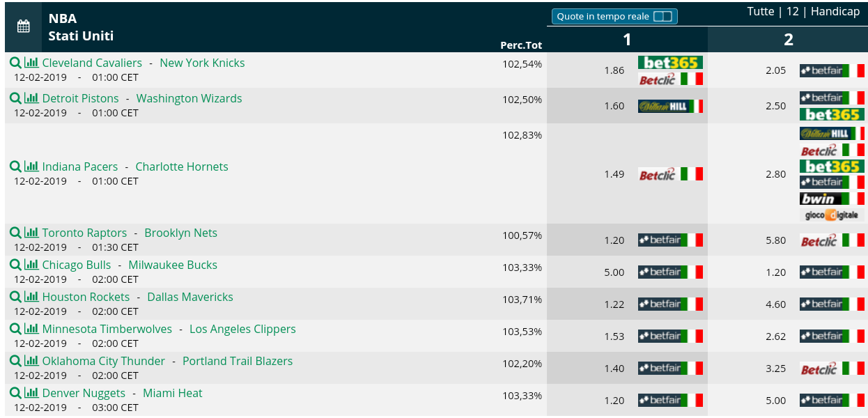868x418 pixels.
Task: Open the stats chart icon for Oklahoma City Thunder
Action: click(31, 361)
